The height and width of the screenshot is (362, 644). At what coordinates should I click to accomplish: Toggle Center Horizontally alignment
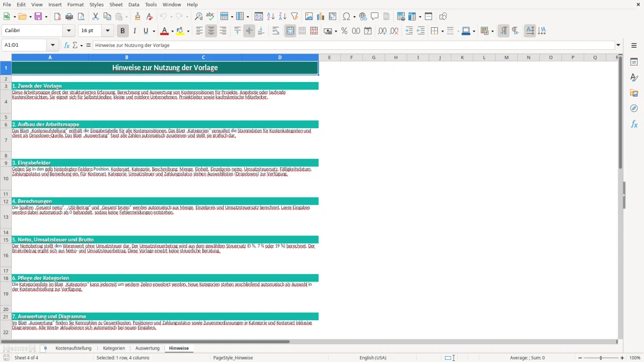tap(211, 31)
